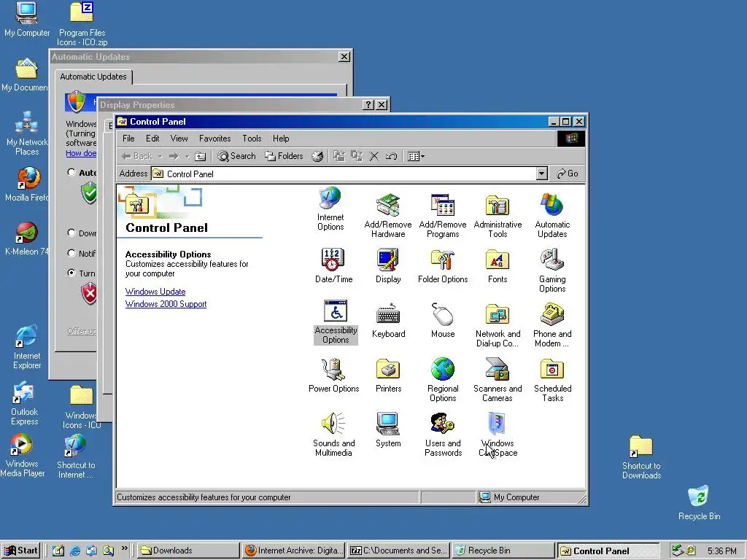Open the Sounds and Multimedia applet
Screen dimensions: 747x560
(x=333, y=435)
